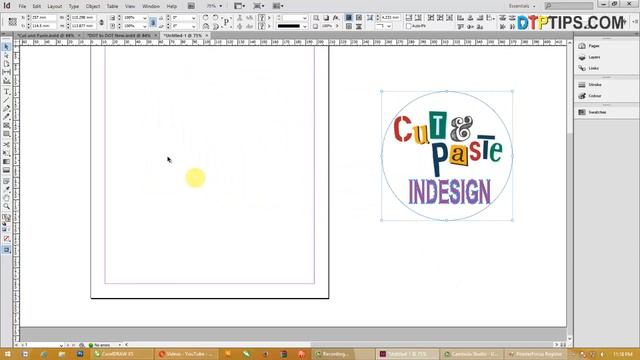The image size is (640, 360).
Task: Expand the shear angle dropdown
Action: click(x=193, y=26)
